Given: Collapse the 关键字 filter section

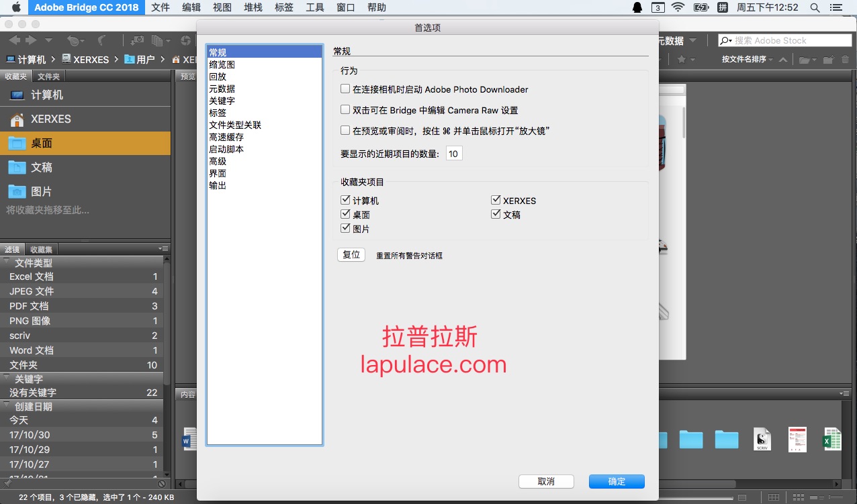Looking at the screenshot, I should click(7, 379).
